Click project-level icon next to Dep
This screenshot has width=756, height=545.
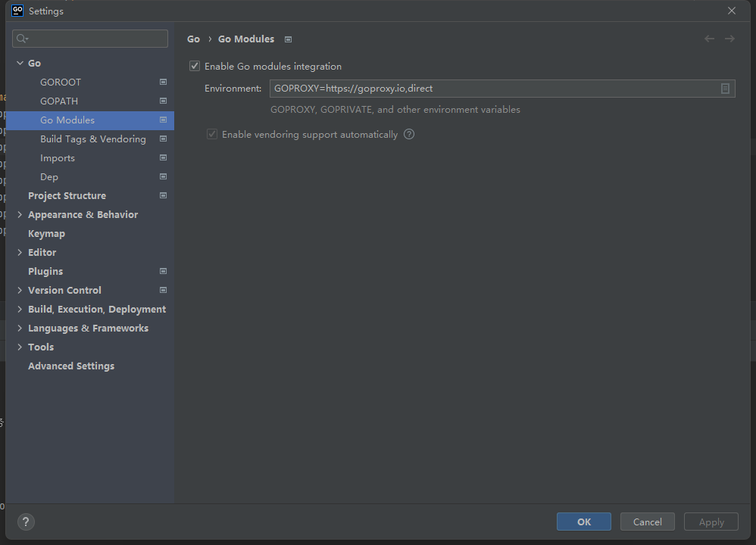point(164,176)
